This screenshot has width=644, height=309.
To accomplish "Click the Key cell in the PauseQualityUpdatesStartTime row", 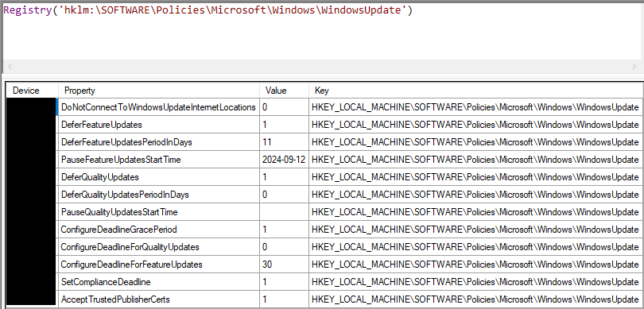I will pos(476,212).
